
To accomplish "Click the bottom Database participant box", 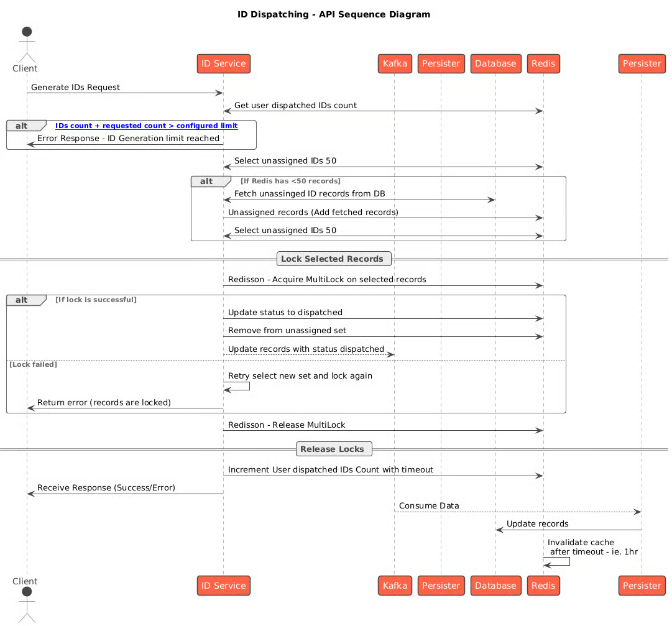I will tap(495, 586).
